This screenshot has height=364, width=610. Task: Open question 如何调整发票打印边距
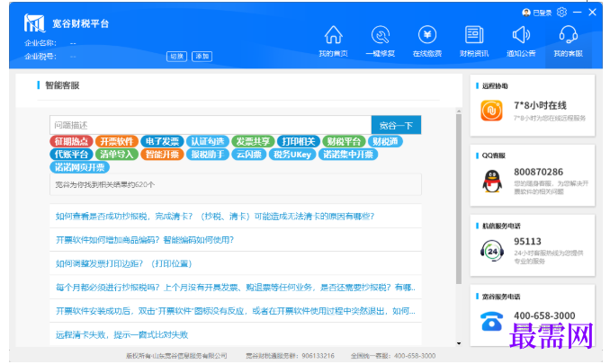point(124,263)
